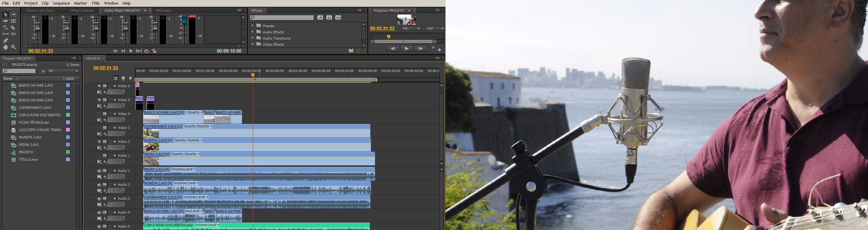868x230 pixels.
Task: Click Go to Out Point in Audio Mixer
Action: (123, 51)
